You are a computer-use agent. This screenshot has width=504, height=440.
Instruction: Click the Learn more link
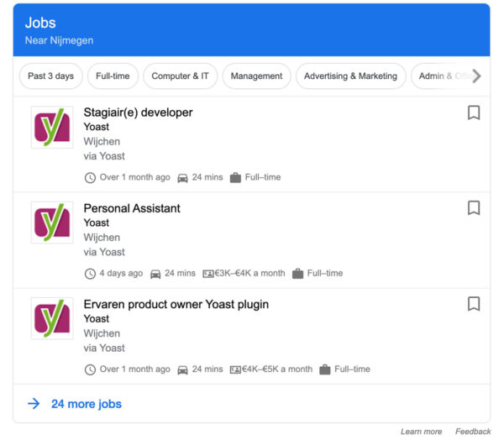tap(421, 432)
